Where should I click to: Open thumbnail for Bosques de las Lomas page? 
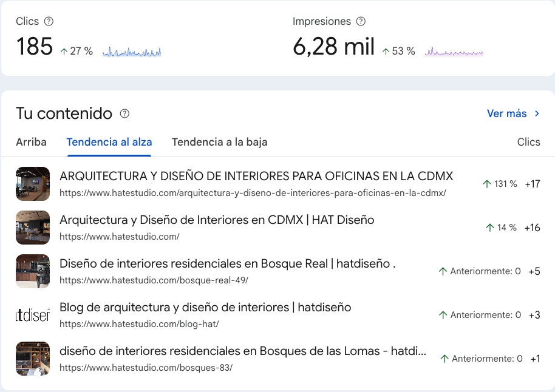coord(33,359)
